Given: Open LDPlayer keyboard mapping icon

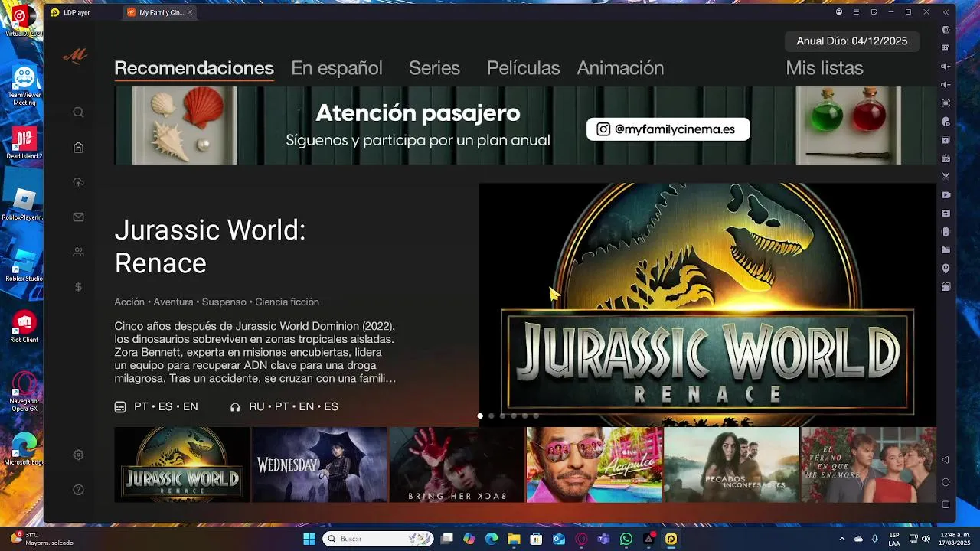Looking at the screenshot, I should pos(946,47).
